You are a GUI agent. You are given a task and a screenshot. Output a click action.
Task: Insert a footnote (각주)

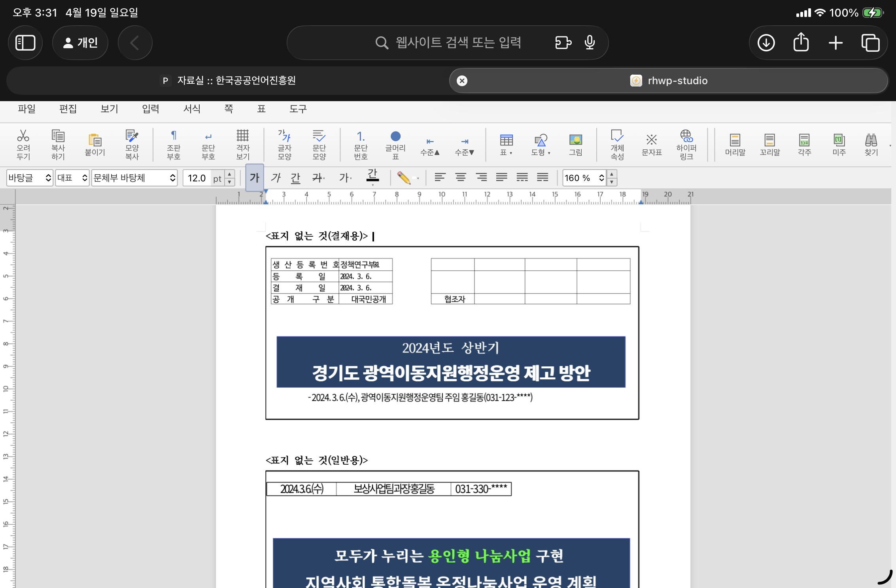[x=804, y=145]
